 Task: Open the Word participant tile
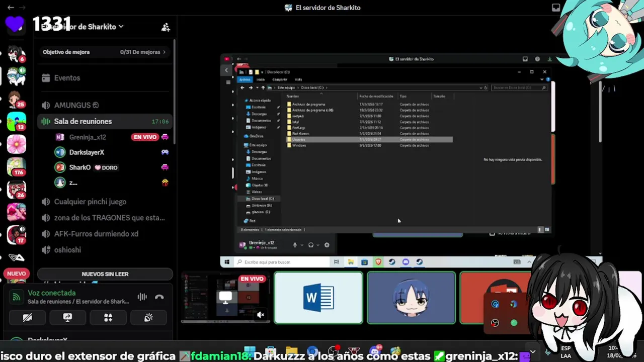tap(318, 298)
